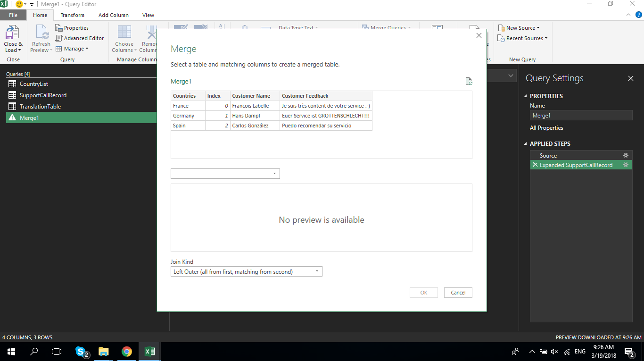The height and width of the screenshot is (361, 644).
Task: Click the gear on Expanded SupportCallRecord step
Action: 625,165
